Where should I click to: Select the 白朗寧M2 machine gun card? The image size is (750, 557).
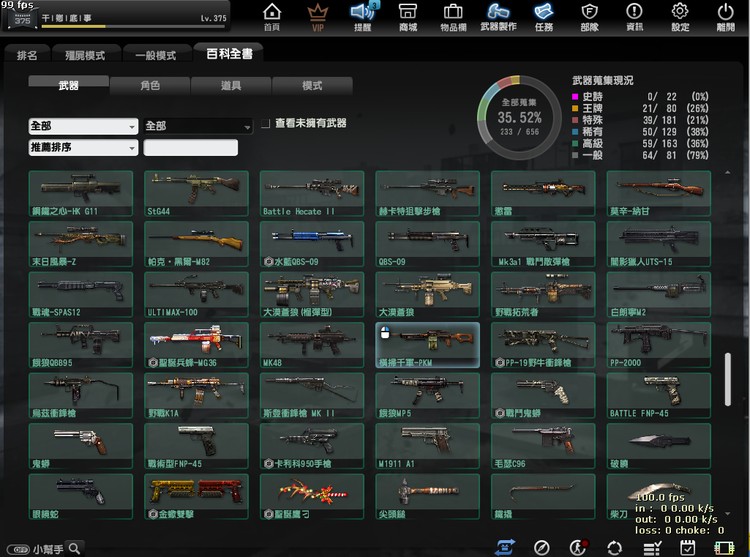coord(659,295)
